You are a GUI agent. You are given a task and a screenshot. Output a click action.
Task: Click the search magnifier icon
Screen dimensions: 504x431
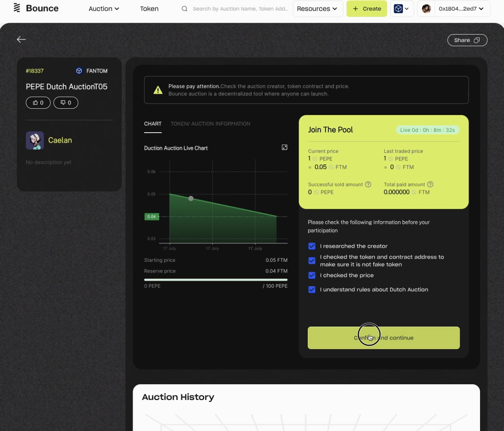tap(184, 9)
